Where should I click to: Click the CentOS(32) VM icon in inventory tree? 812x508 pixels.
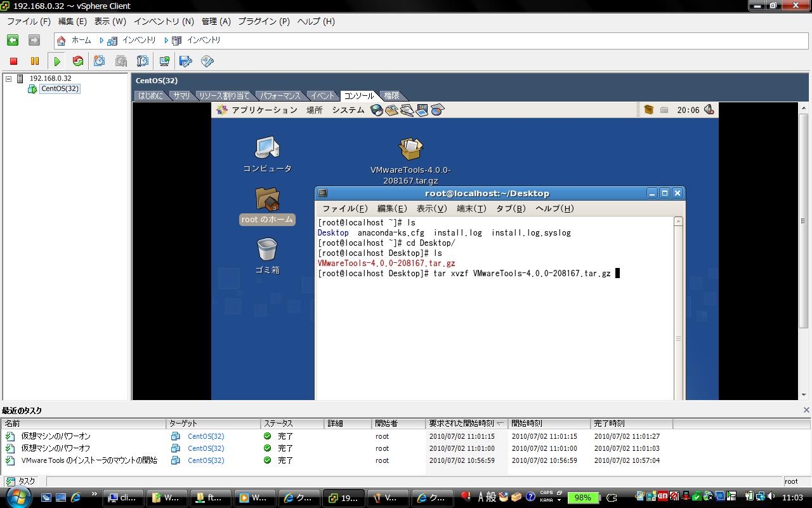coord(32,89)
